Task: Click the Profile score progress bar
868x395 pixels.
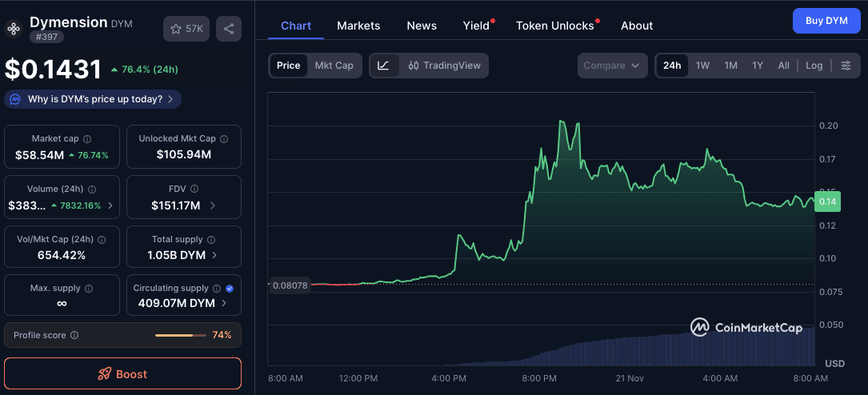Action: (x=182, y=335)
